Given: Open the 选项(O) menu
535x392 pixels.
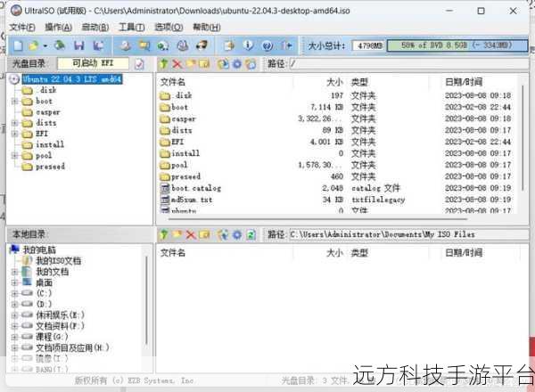Looking at the screenshot, I should tap(169, 28).
